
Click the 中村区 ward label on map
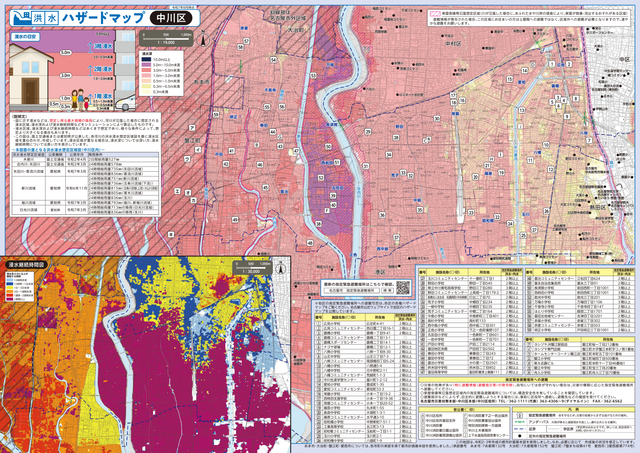click(453, 43)
